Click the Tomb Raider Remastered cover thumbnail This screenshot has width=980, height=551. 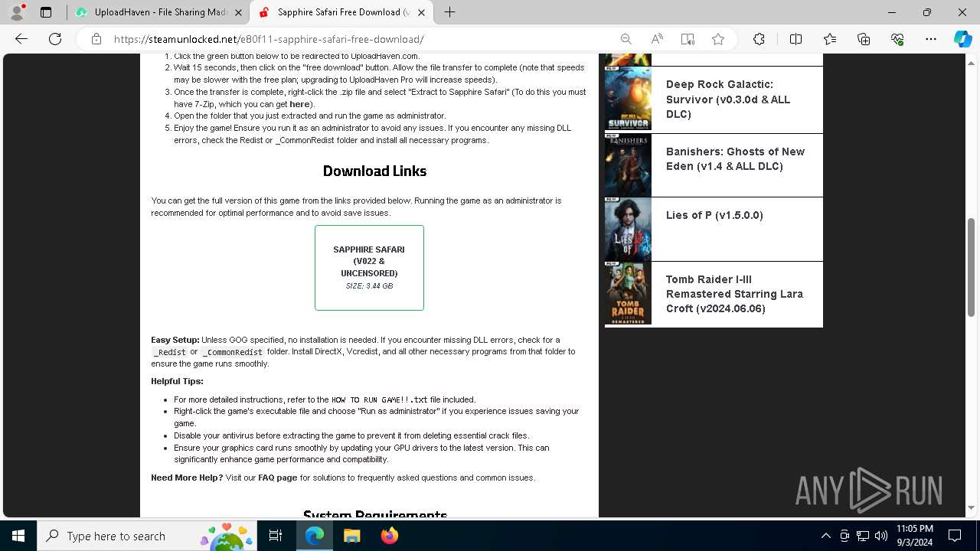[x=628, y=294]
